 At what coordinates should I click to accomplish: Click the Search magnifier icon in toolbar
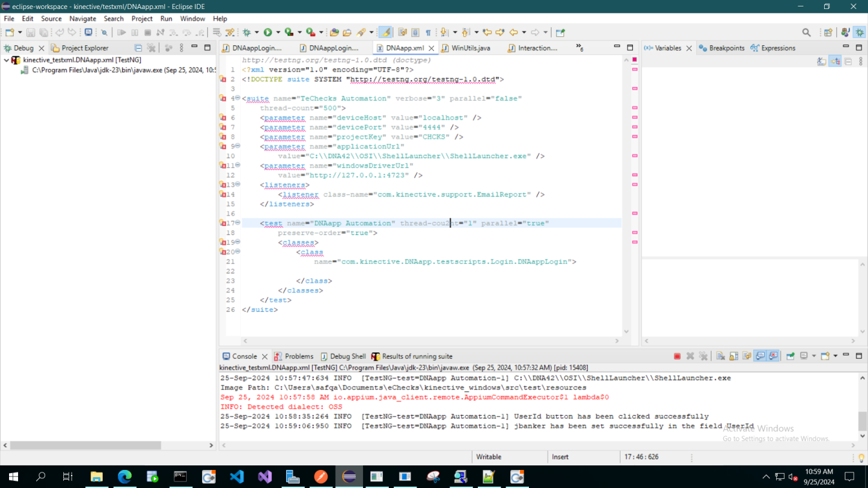pyautogui.click(x=806, y=32)
